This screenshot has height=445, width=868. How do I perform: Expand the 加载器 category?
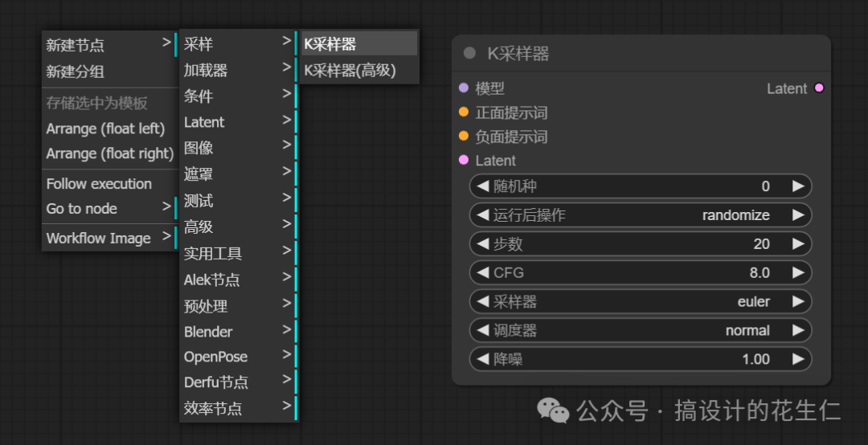(240, 71)
